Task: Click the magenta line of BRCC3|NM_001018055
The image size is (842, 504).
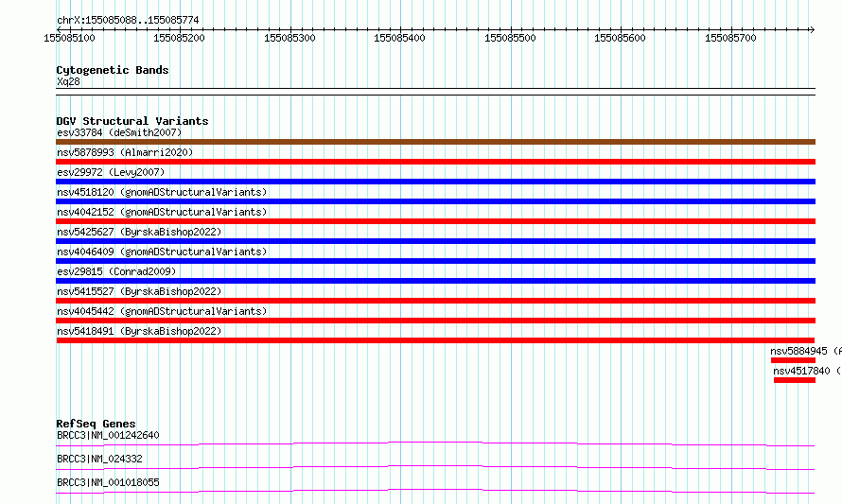Action: pos(435,491)
